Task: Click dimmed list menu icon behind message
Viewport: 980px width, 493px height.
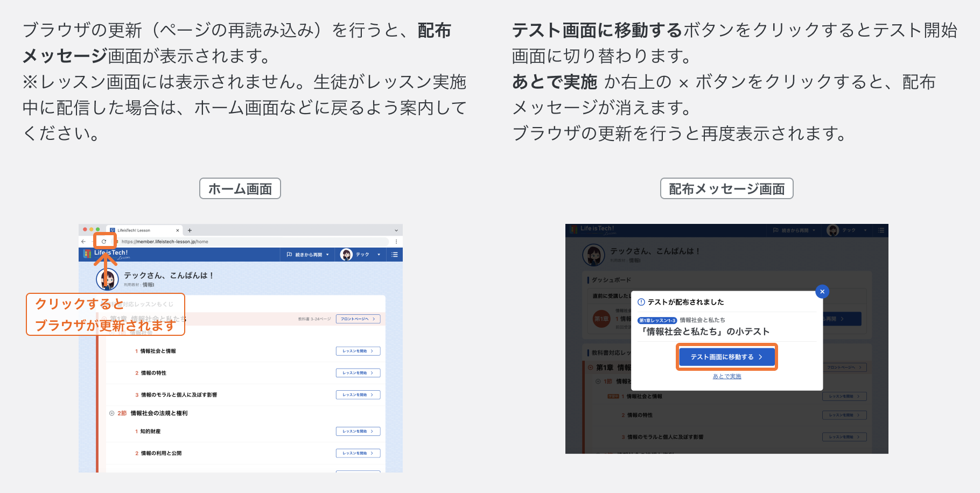Action: point(881,230)
